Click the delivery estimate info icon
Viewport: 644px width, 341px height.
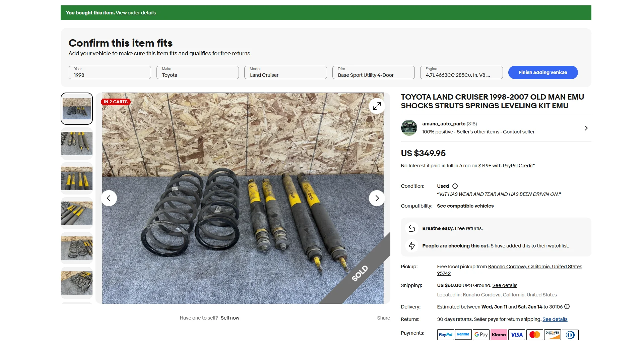pos(567,306)
